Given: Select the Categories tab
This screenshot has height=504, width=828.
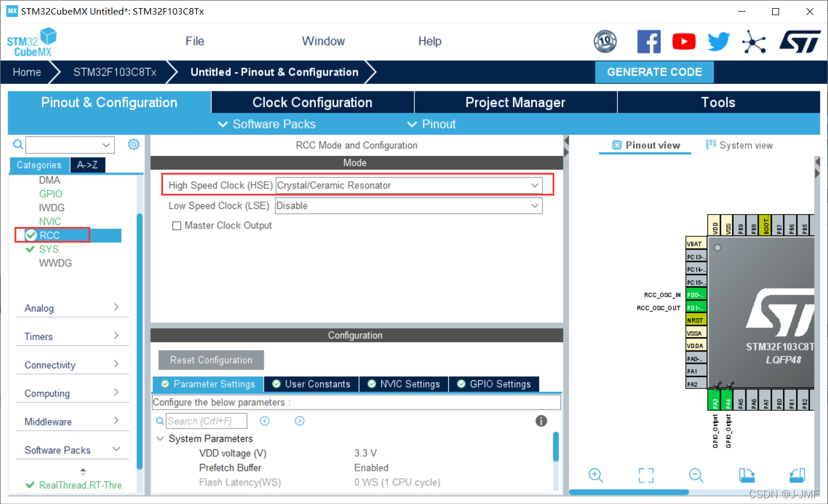Looking at the screenshot, I should tap(39, 165).
